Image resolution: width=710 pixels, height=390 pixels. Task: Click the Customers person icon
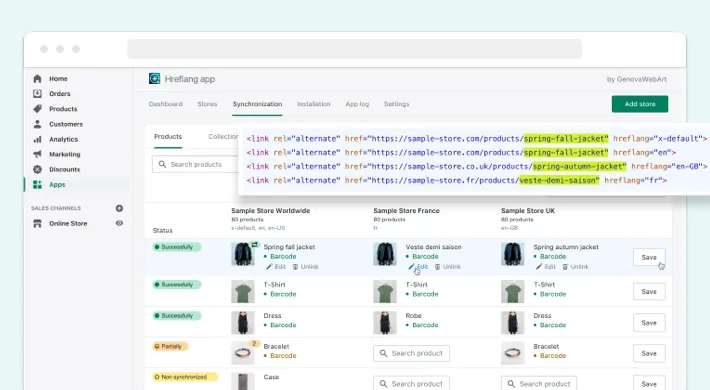[x=38, y=124]
